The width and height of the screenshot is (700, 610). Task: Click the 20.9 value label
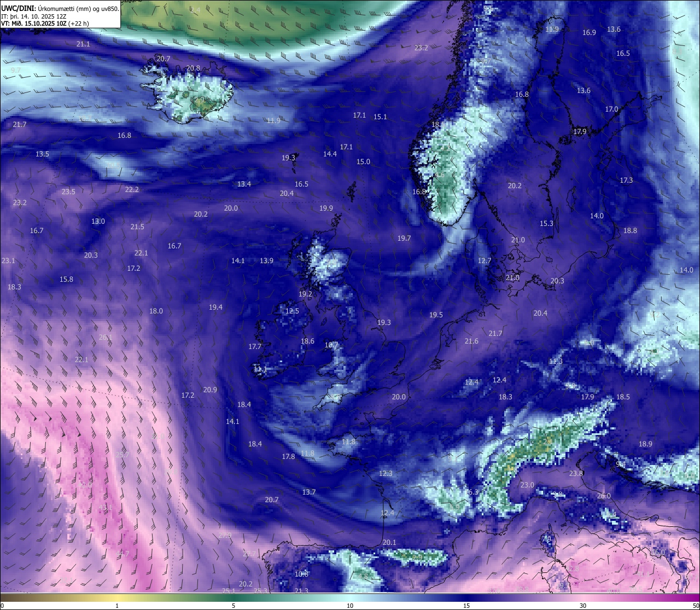[210, 390]
